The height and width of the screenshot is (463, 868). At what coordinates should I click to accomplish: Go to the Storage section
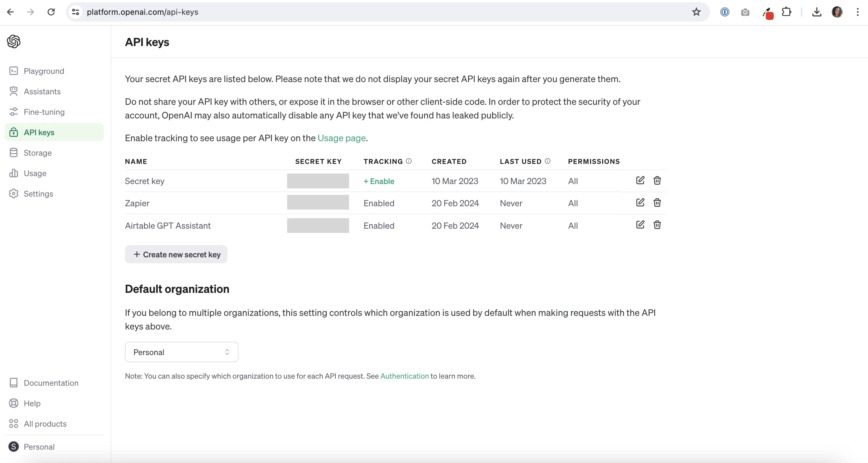(37, 153)
